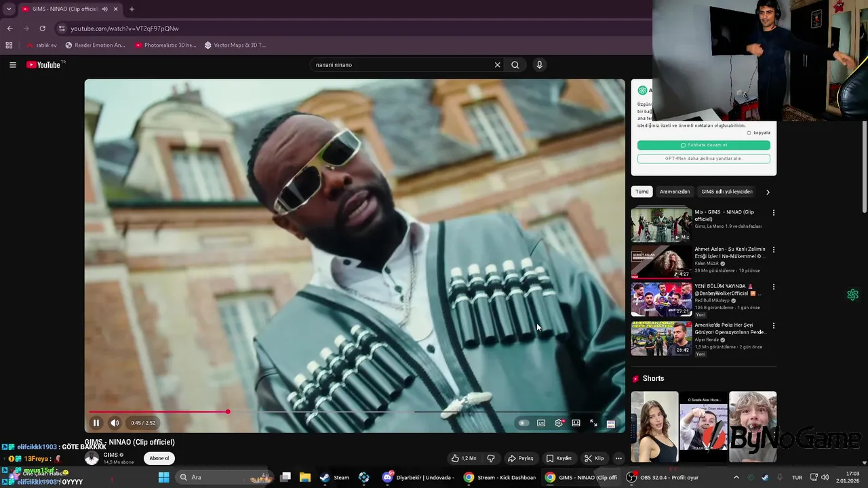868x488 pixels.
Task: Toggle the autoplay switch in the player
Action: click(x=523, y=423)
